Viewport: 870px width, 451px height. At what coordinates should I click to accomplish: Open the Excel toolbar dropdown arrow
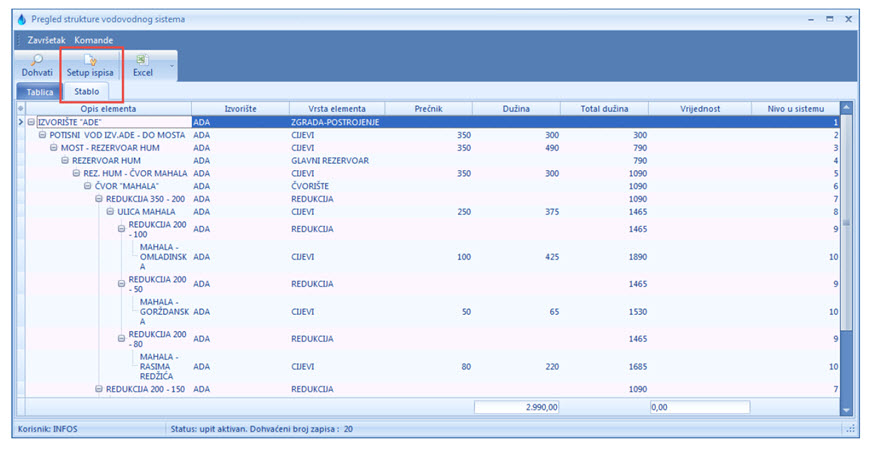click(x=171, y=67)
